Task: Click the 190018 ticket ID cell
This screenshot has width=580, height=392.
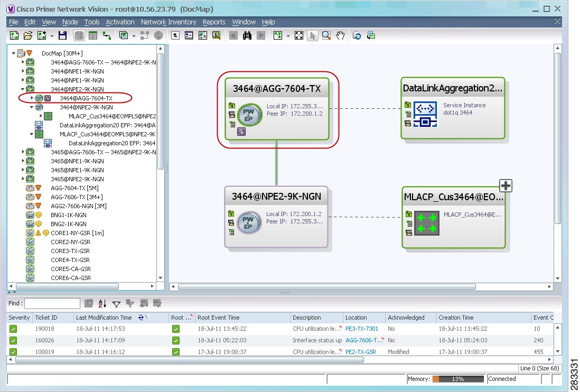Action: pos(45,329)
